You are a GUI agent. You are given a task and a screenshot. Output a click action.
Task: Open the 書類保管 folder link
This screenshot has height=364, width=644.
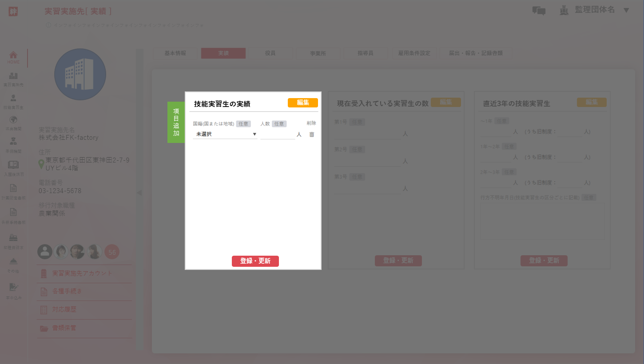pyautogui.click(x=64, y=328)
